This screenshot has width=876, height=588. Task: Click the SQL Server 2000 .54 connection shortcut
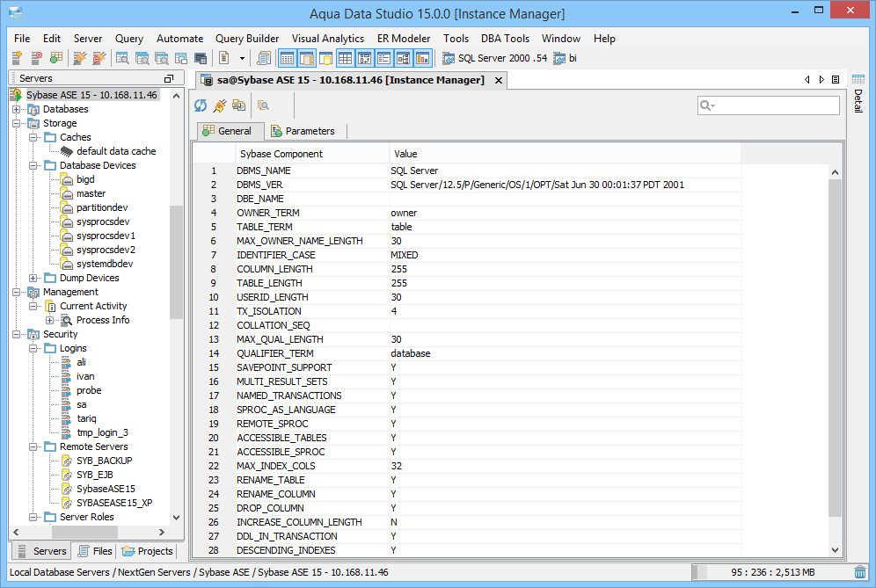[x=495, y=58]
